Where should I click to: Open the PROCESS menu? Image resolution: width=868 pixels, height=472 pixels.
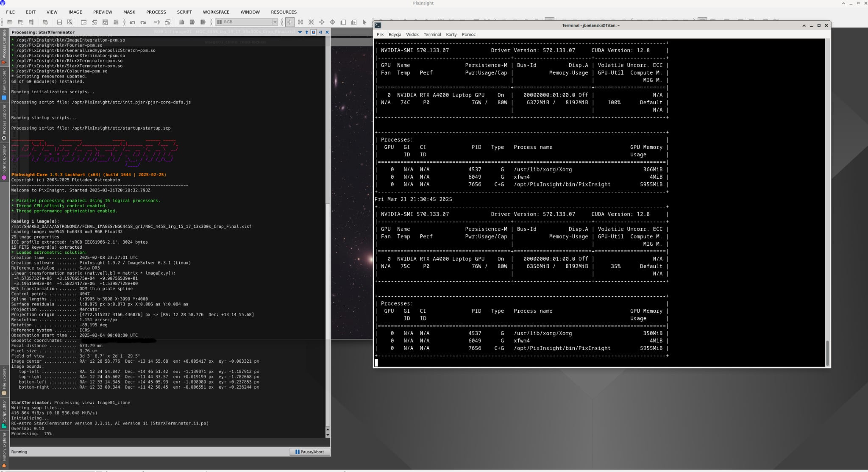pos(156,12)
